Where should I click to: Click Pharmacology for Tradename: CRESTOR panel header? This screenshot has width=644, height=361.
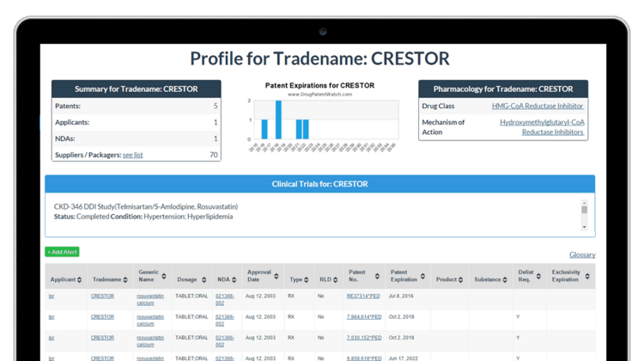[x=503, y=89]
